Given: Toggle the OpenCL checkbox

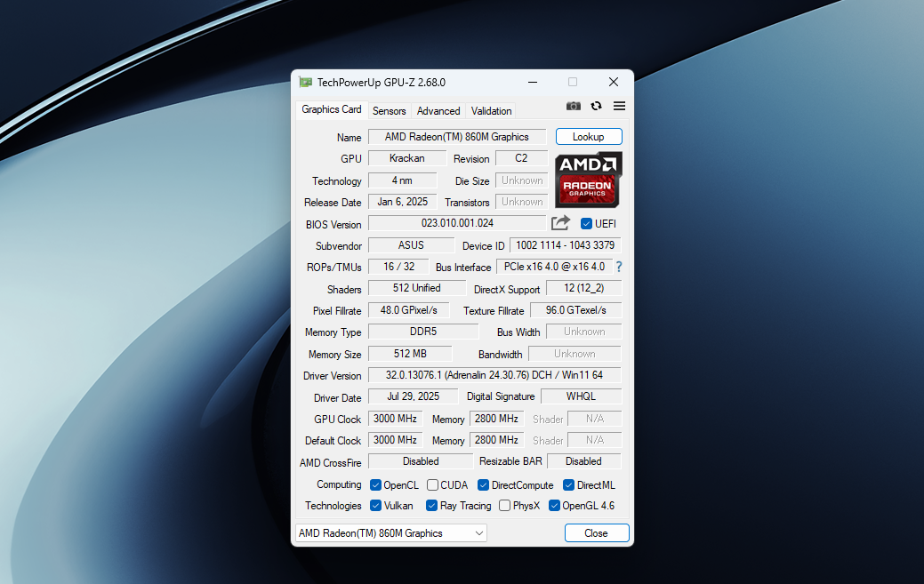Looking at the screenshot, I should pyautogui.click(x=375, y=485).
